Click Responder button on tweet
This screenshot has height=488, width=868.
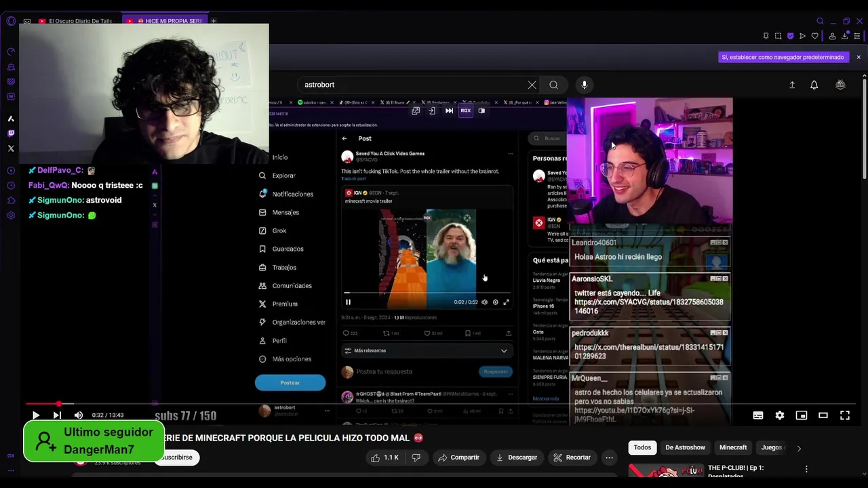click(496, 371)
